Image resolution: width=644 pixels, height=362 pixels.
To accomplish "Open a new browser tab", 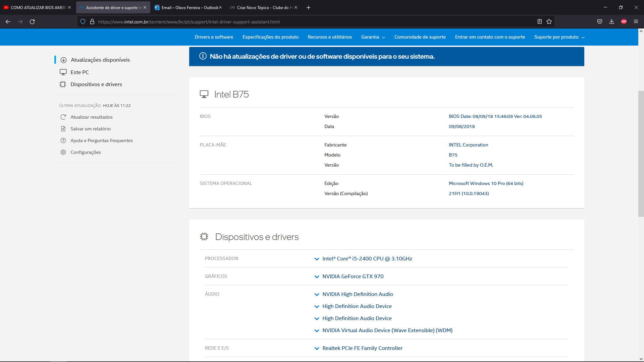I will (x=309, y=8).
